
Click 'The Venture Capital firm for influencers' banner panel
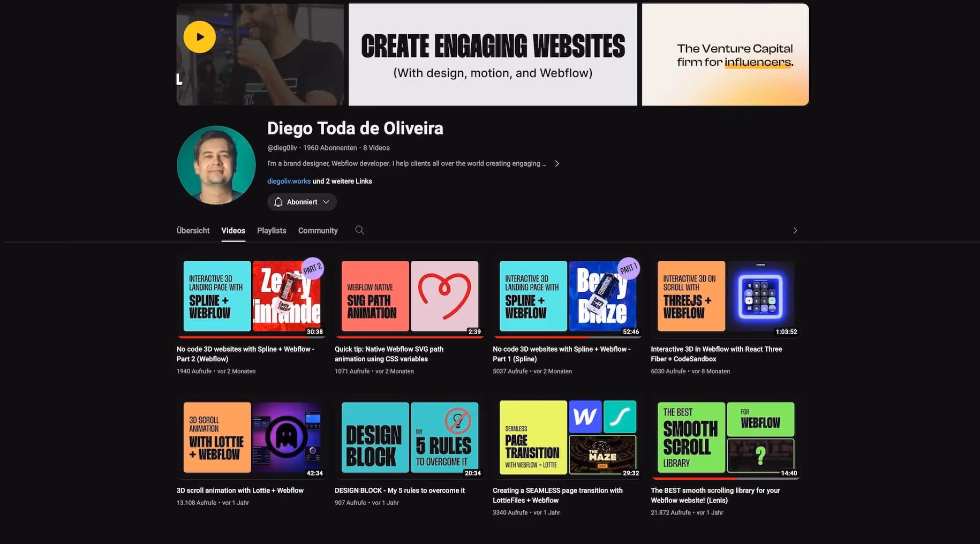726,55
